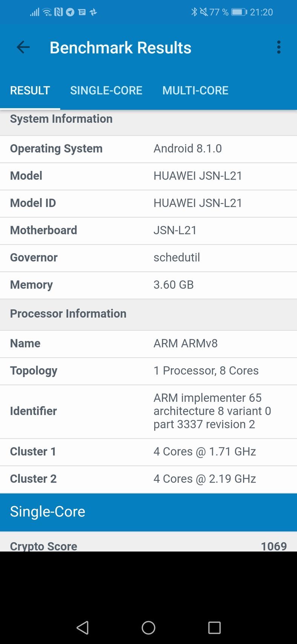The width and height of the screenshot is (297, 644).
Task: Tap the Identifier row with ARM details
Action: coord(148,411)
